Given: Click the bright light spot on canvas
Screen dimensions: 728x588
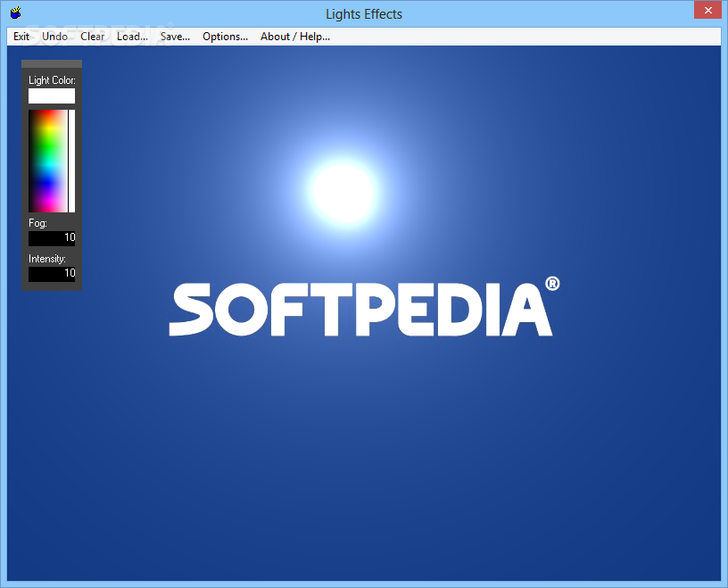Looking at the screenshot, I should tap(343, 191).
